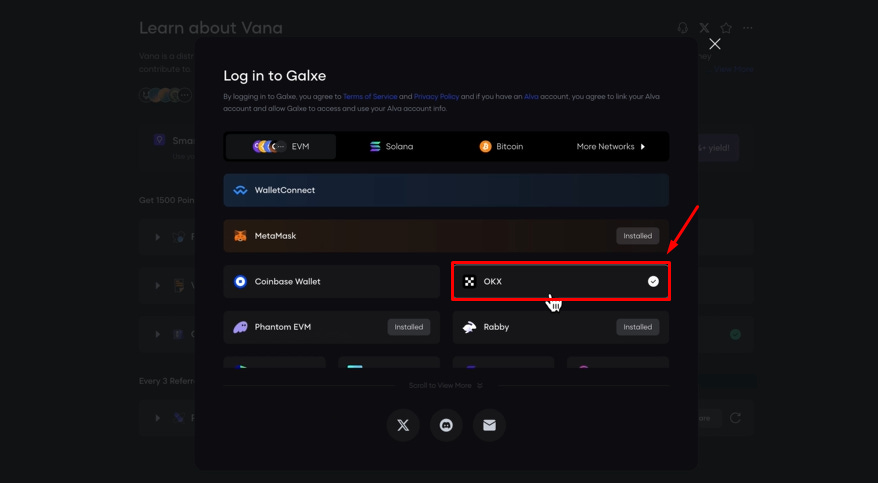
Task: Log in with email envelope icon
Action: coord(489,425)
